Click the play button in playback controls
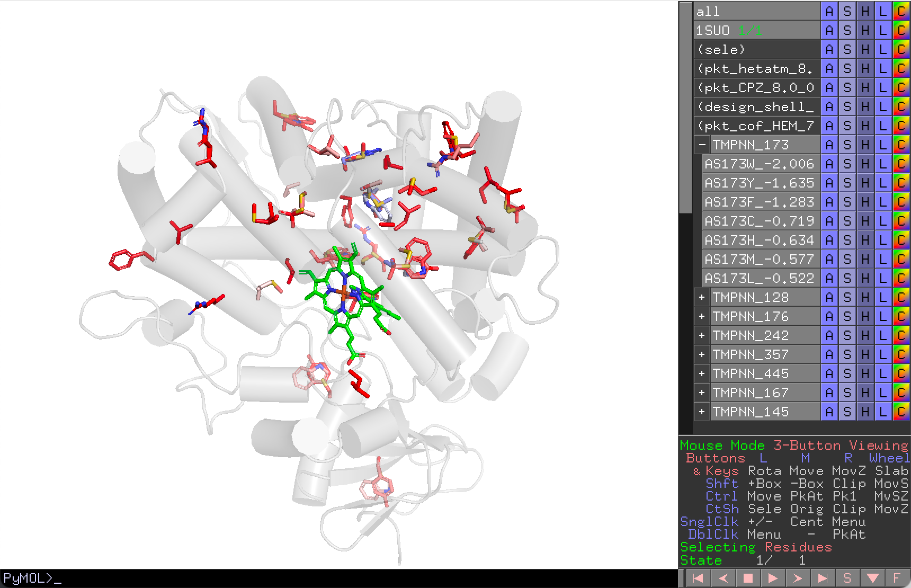Screen dimensions: 911x588 tap(773, 578)
